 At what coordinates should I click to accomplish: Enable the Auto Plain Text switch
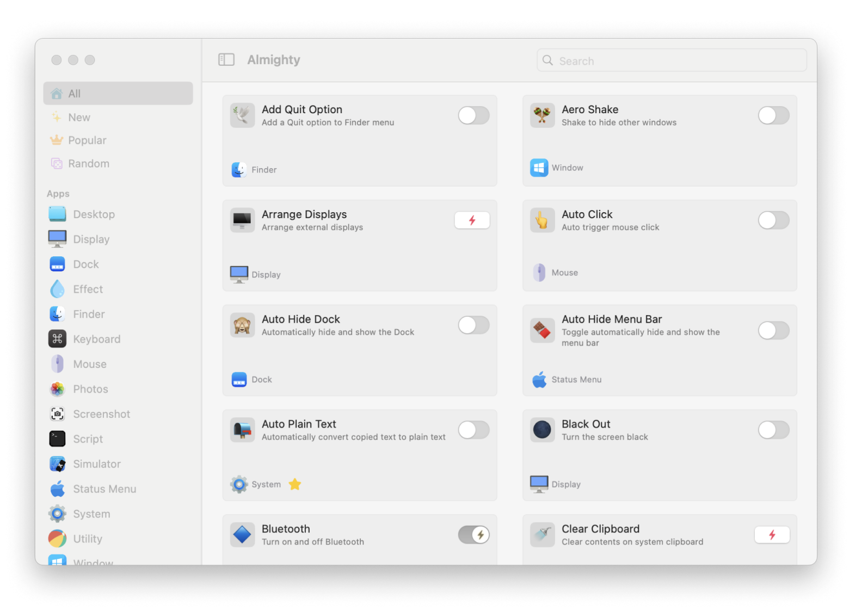[473, 430]
